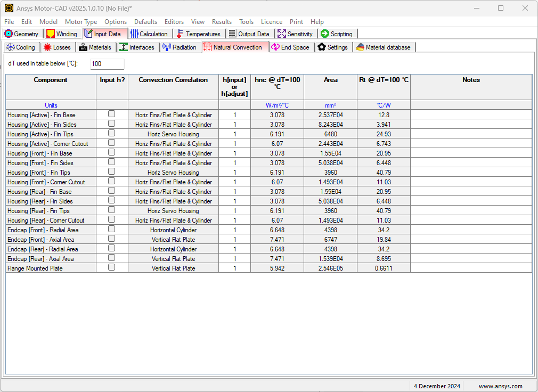This screenshot has width=538, height=392.
Task: Open the Licence menu
Action: [x=272, y=22]
